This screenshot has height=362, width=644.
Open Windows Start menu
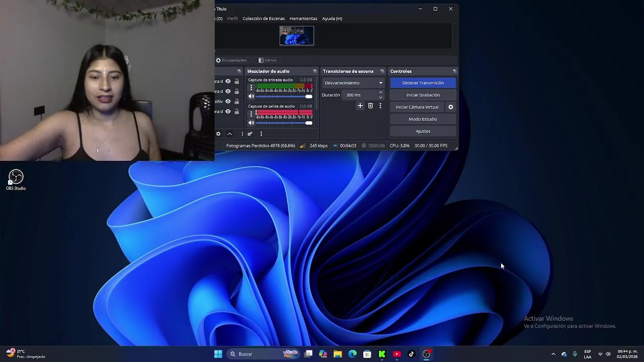click(218, 354)
